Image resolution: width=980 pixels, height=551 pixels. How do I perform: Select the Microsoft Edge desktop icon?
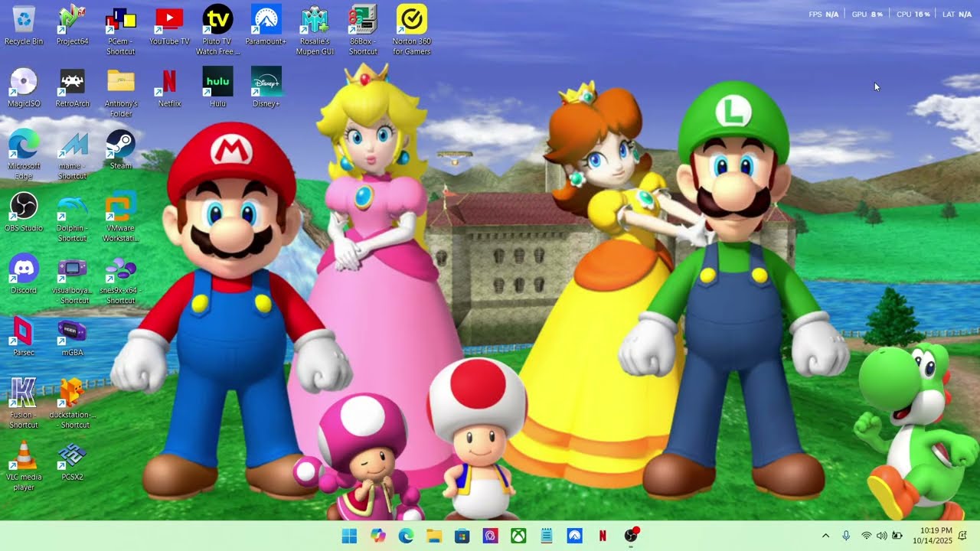click(24, 155)
